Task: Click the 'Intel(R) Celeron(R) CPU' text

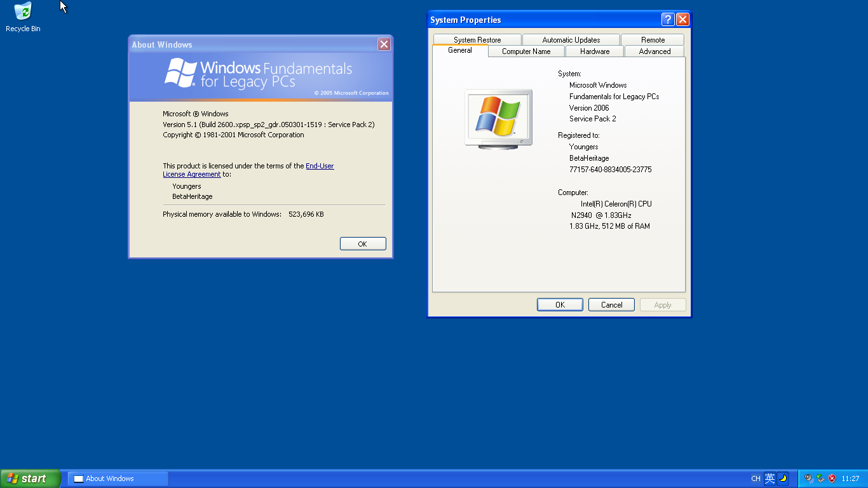Action: pos(616,204)
